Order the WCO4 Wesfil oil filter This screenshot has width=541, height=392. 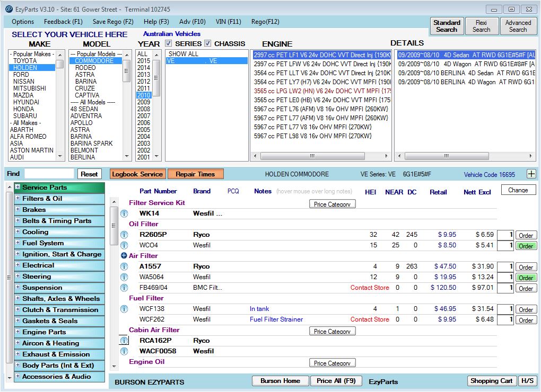pos(526,246)
